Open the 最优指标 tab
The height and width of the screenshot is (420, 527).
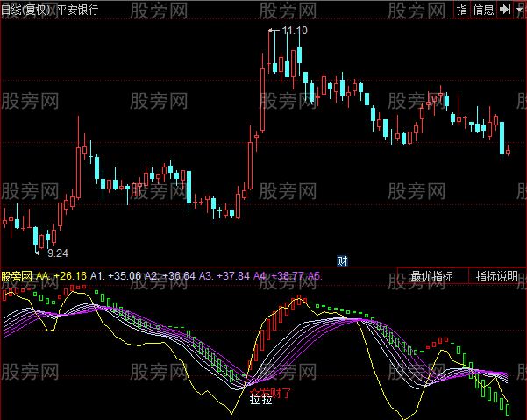tap(431, 276)
